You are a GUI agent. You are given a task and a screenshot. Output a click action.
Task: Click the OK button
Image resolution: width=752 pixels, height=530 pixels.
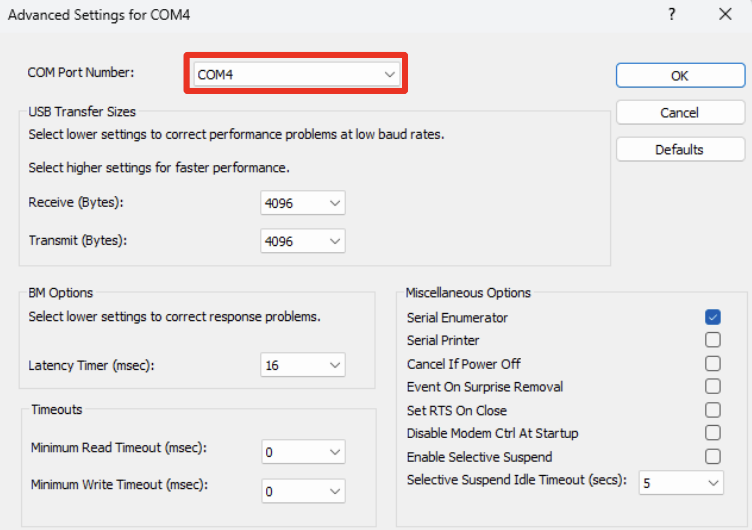coord(680,76)
